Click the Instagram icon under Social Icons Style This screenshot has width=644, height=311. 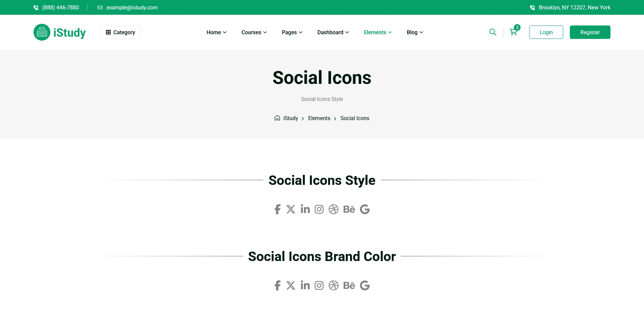click(319, 209)
